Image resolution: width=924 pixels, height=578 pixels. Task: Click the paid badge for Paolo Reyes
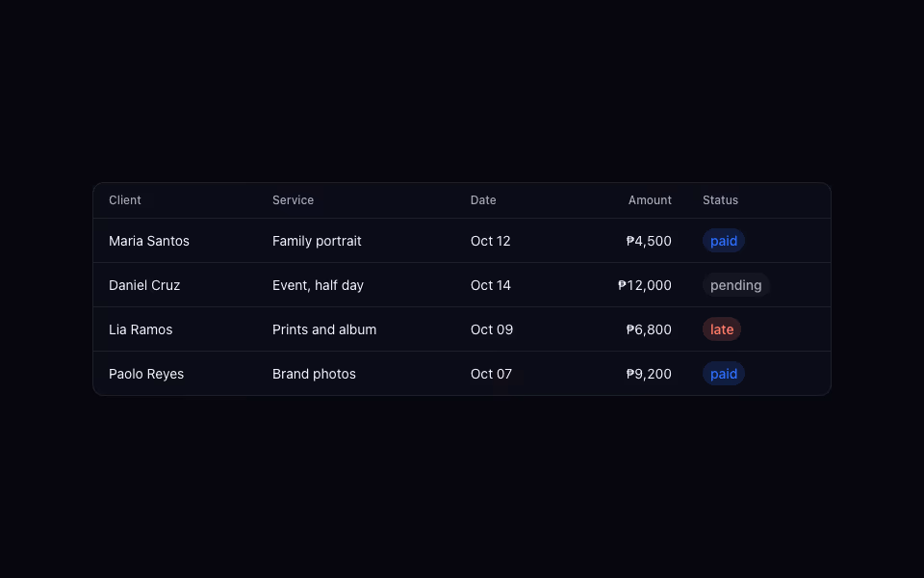pos(724,374)
